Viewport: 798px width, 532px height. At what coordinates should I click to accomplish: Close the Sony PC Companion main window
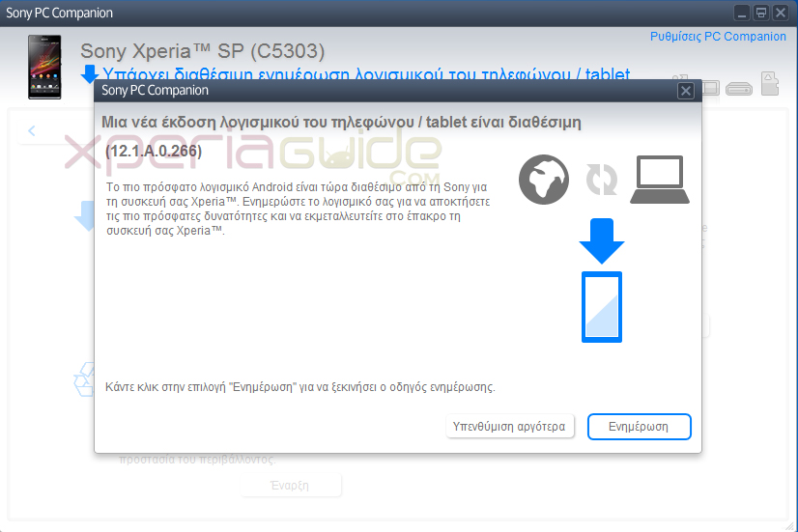(781, 13)
